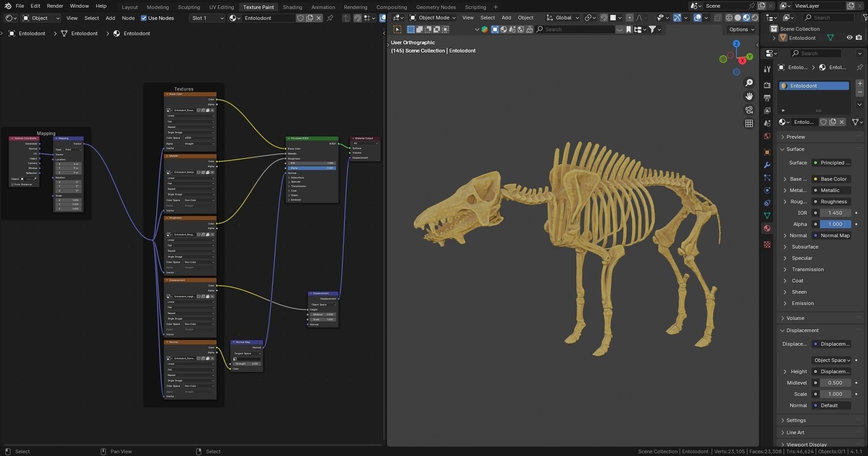Open the Render menu

pos(55,6)
